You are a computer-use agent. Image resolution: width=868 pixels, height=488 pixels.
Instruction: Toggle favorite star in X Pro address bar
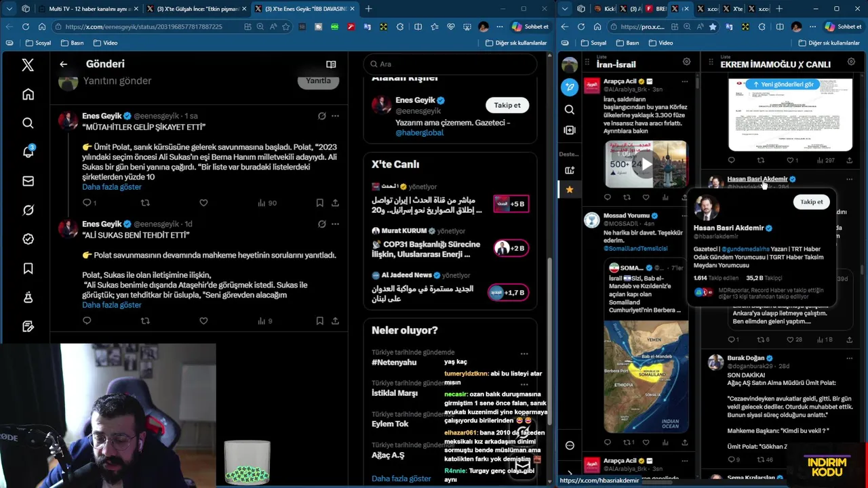(x=713, y=26)
